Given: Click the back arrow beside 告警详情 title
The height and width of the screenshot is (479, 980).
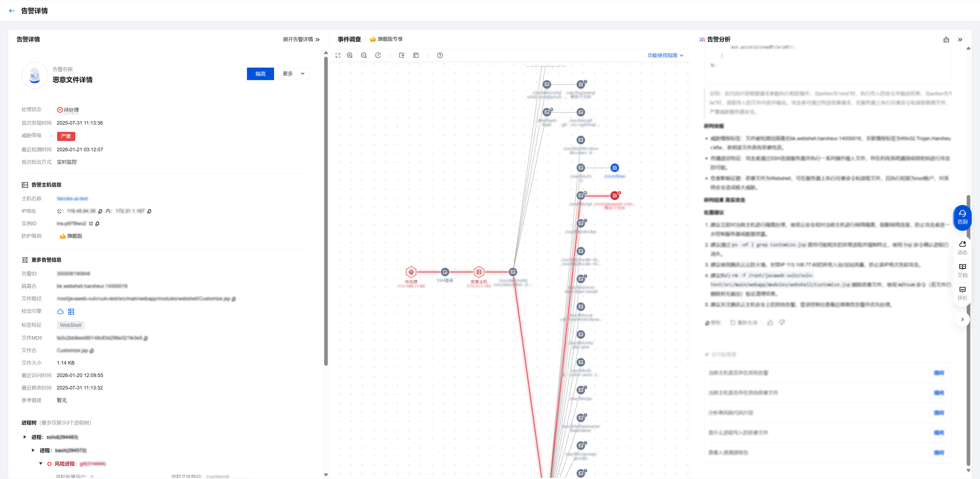Looking at the screenshot, I should (x=12, y=11).
